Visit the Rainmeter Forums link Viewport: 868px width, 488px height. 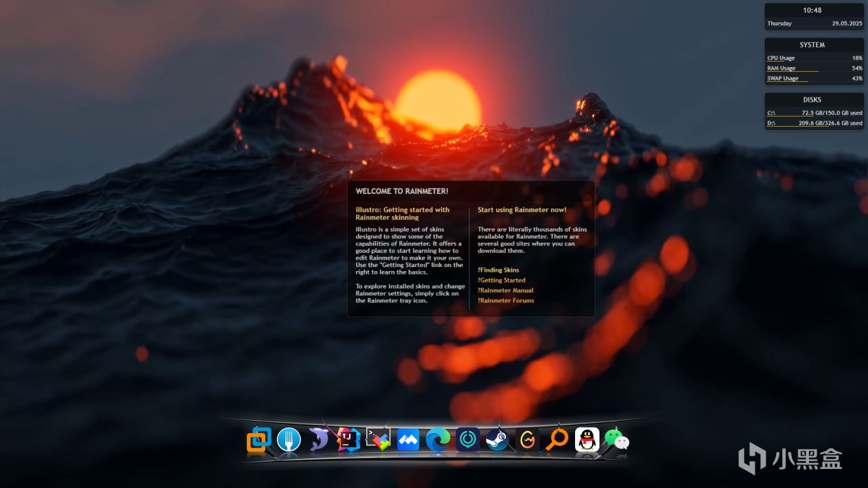(x=507, y=300)
